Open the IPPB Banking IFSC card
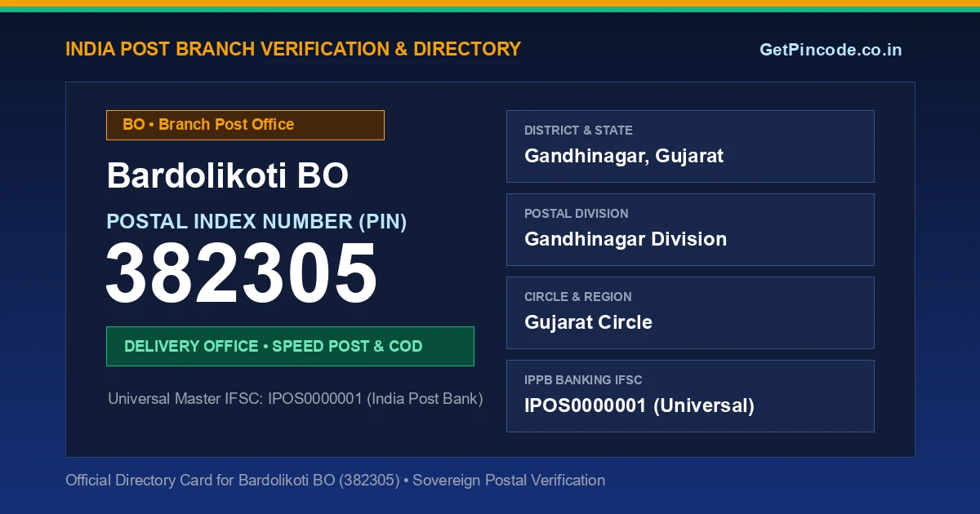The width and height of the screenshot is (980, 514). point(690,396)
